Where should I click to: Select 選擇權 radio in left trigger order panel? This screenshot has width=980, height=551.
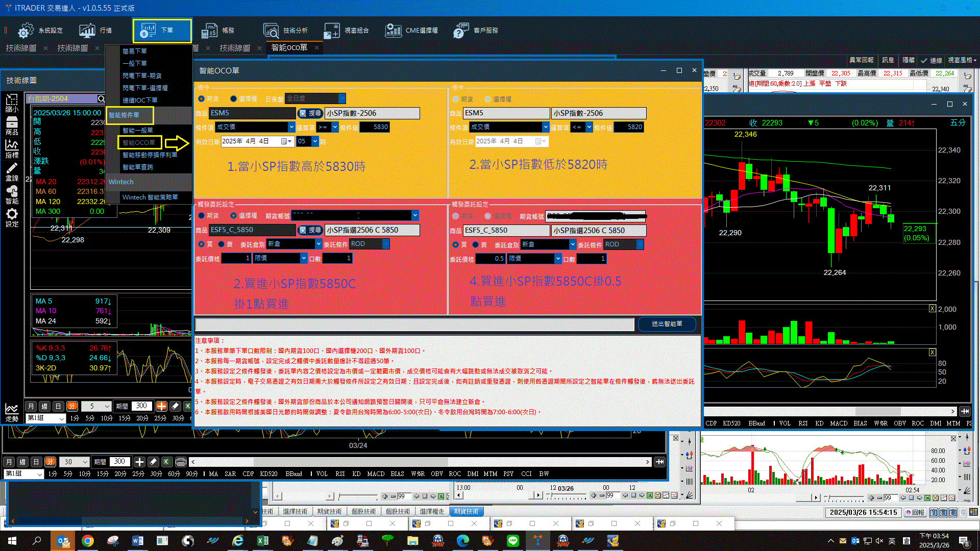click(x=234, y=216)
